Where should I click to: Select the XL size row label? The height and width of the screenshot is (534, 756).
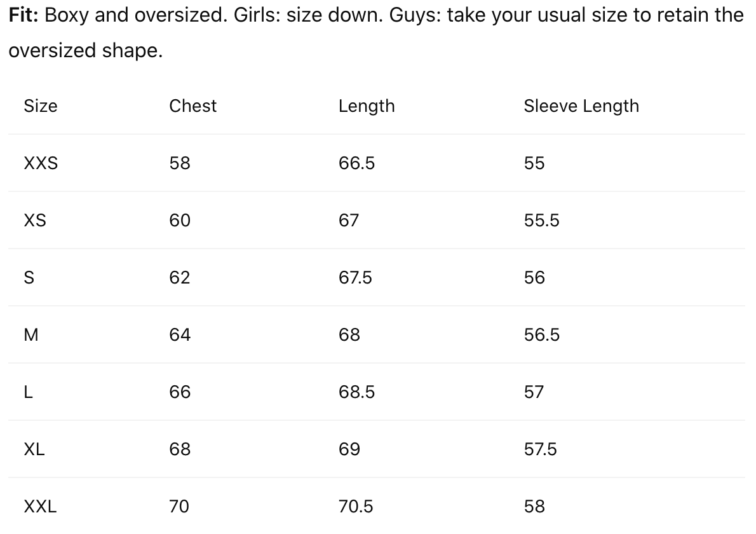click(x=34, y=449)
